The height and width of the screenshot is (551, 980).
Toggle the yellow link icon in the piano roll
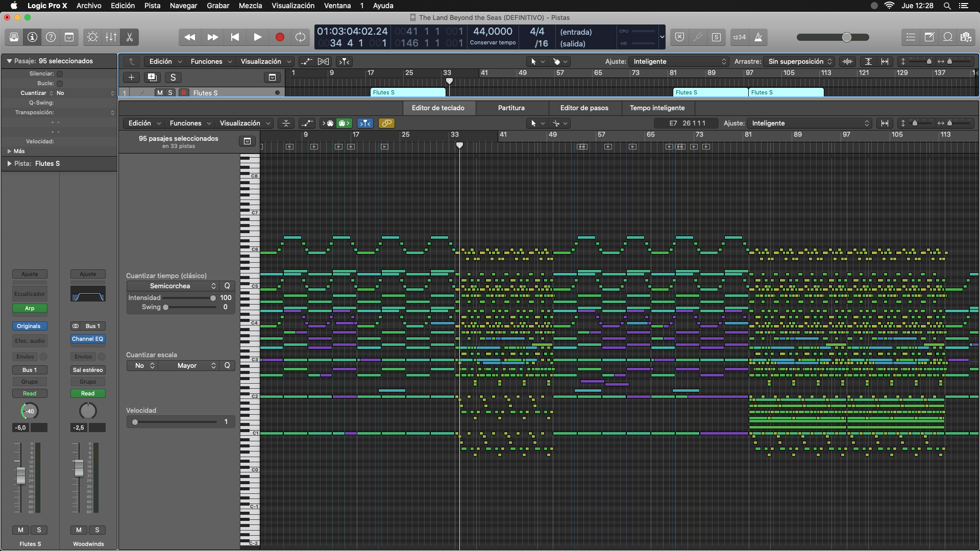[x=386, y=123]
